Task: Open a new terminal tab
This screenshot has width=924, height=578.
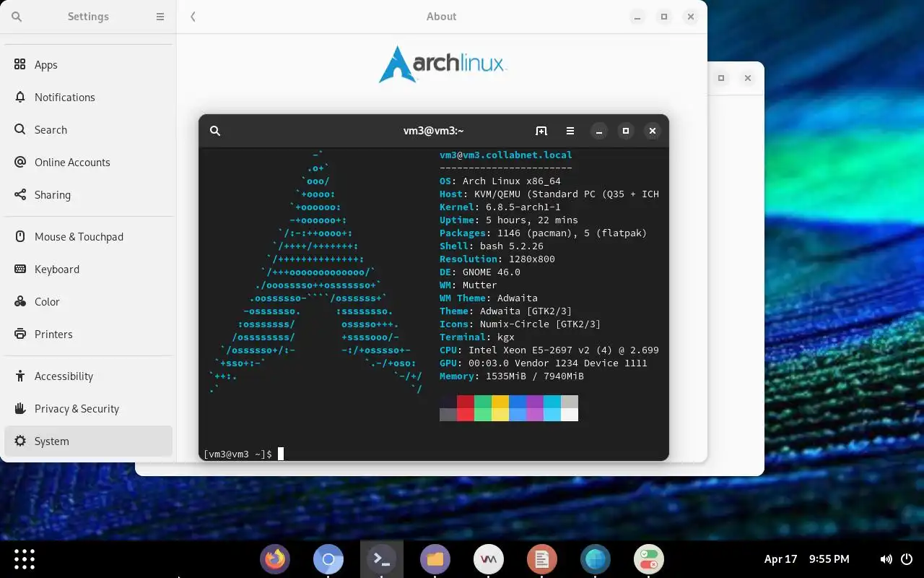Action: coord(541,131)
